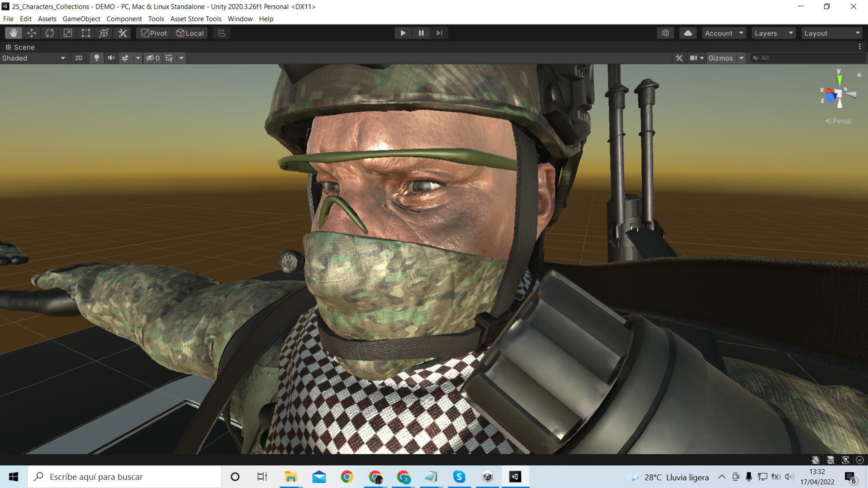The height and width of the screenshot is (488, 868).
Task: Select the Scale tool
Action: (x=67, y=33)
